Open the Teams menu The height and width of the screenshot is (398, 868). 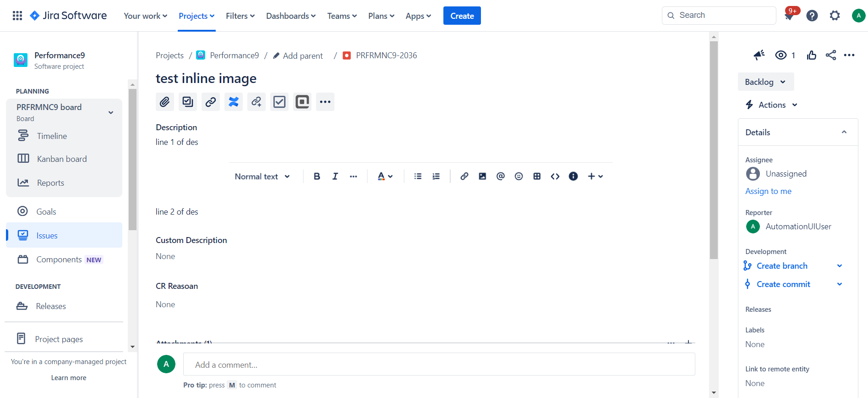[342, 16]
